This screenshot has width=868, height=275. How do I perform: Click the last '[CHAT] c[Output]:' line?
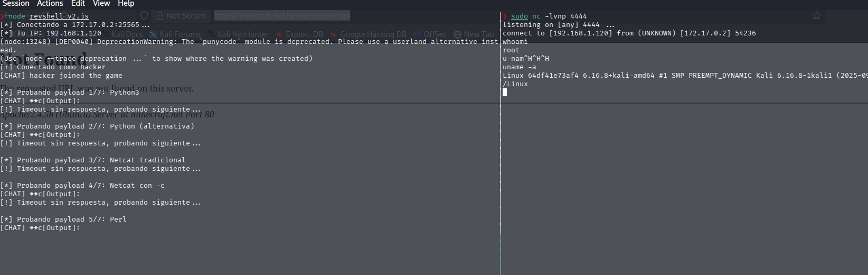coord(40,228)
